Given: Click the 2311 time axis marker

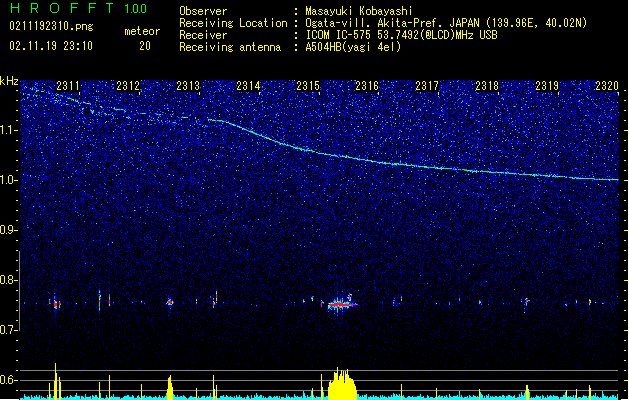Looking at the screenshot, I should (68, 85).
